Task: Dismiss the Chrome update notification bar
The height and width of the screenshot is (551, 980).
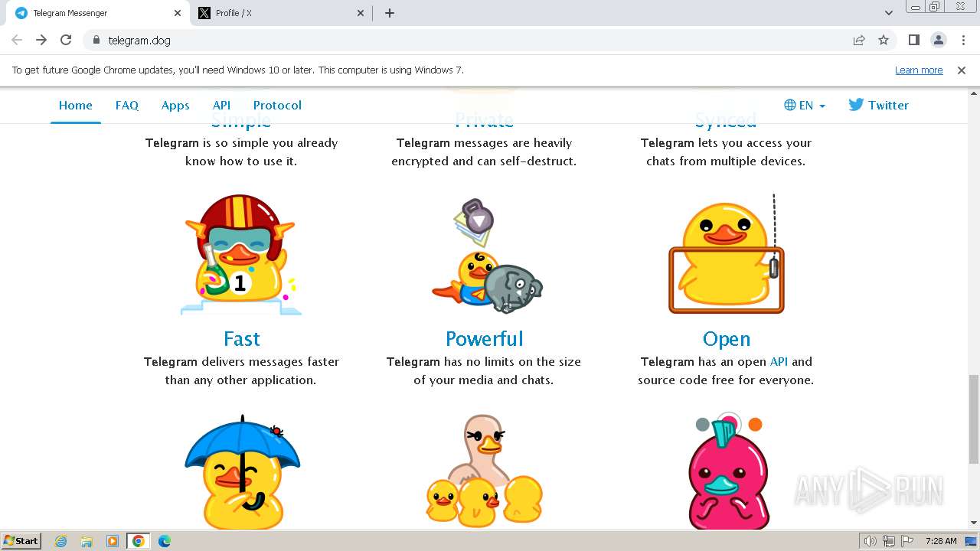Action: pyautogui.click(x=962, y=70)
